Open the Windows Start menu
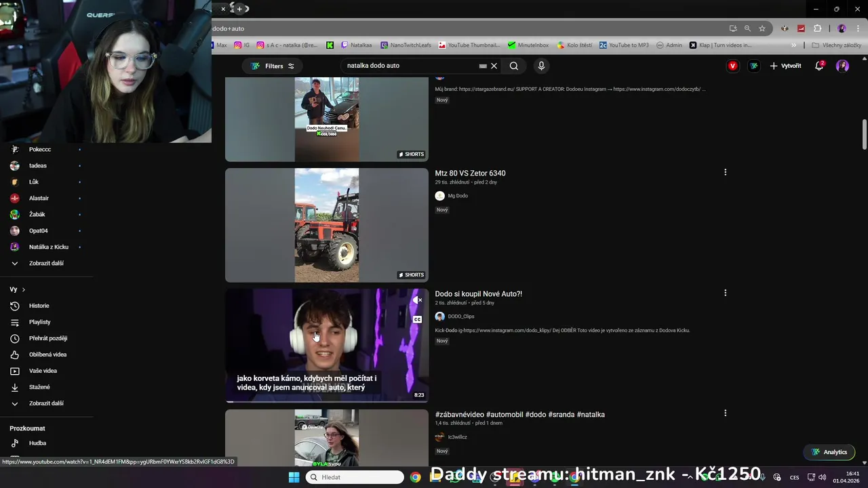The image size is (868, 488). click(294, 477)
